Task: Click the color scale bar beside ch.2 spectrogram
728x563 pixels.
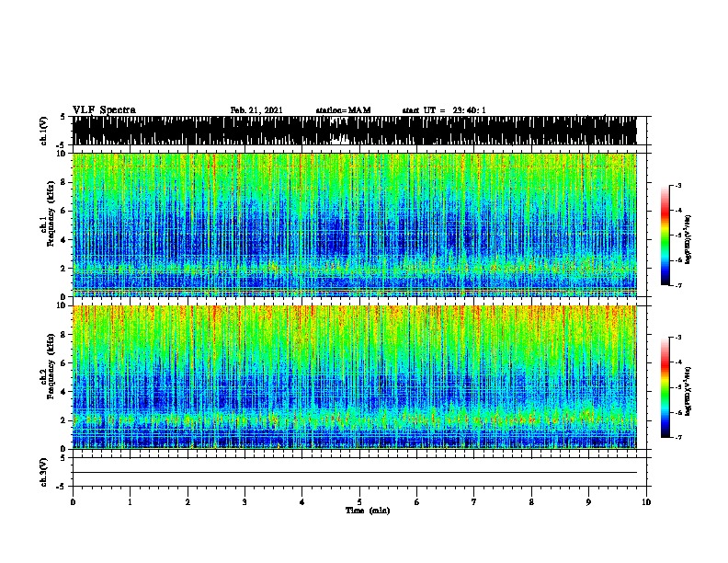Action: pos(665,387)
